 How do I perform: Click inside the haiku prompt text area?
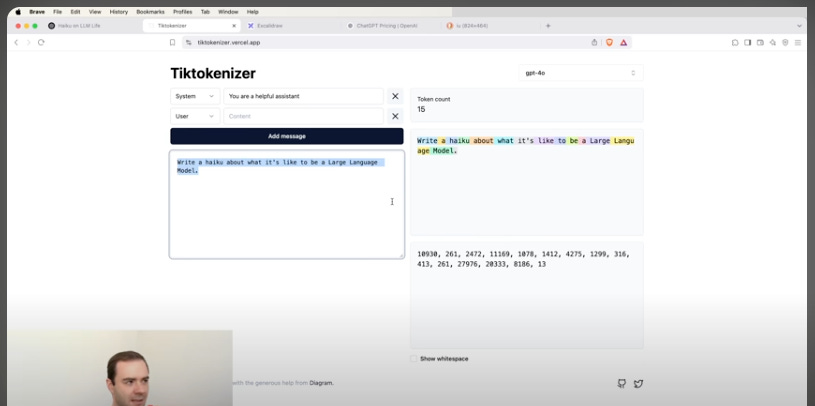(x=287, y=204)
